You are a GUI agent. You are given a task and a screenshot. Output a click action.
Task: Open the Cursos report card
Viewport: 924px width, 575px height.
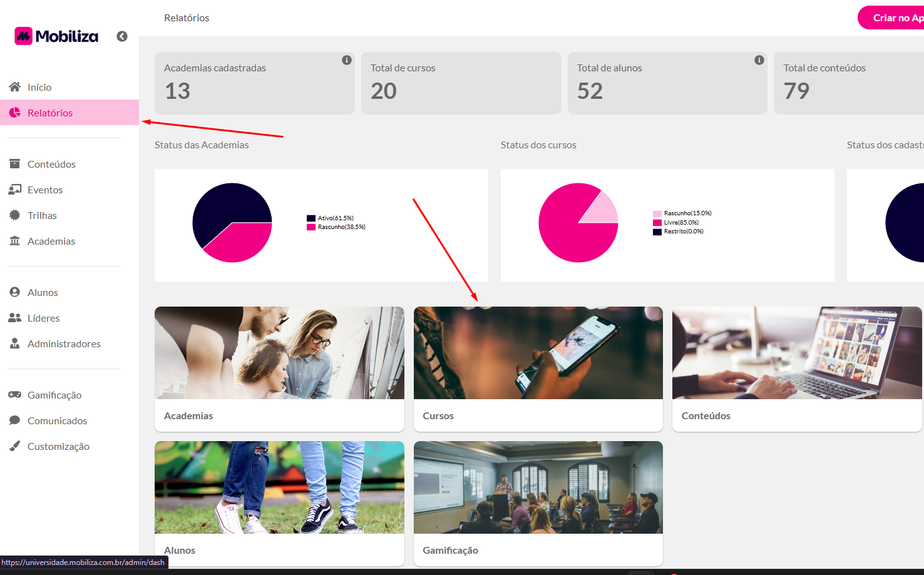(538, 368)
